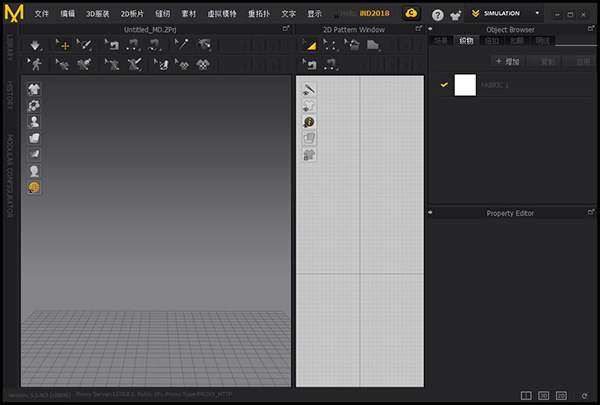
Task: Click the SIMULATION mode button
Action: pos(497,13)
